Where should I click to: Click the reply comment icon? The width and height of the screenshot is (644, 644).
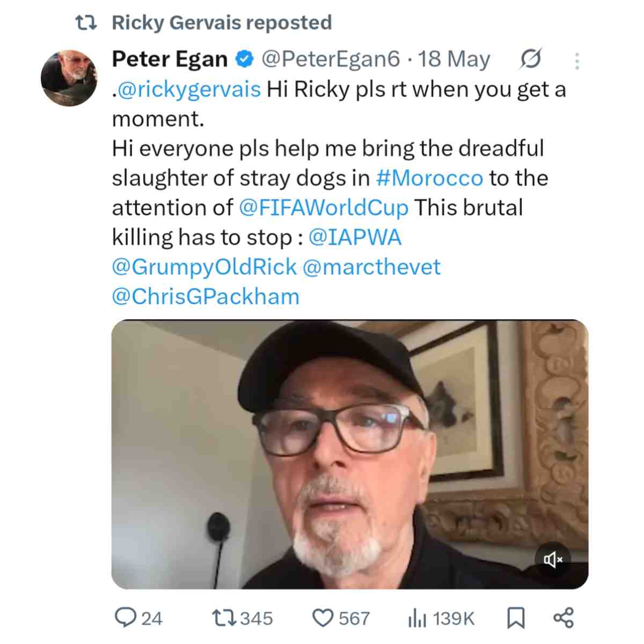pyautogui.click(x=125, y=618)
